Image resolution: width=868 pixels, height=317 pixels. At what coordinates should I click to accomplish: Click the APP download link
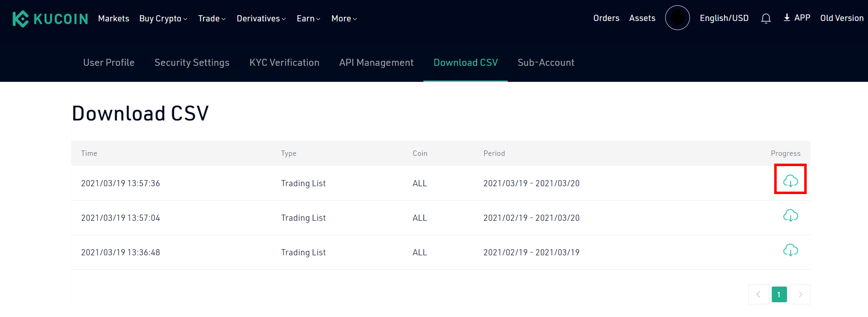point(796,18)
